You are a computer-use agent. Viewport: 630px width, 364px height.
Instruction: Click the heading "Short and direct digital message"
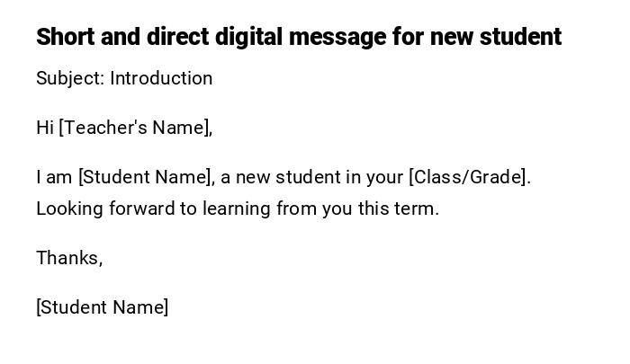pos(298,37)
